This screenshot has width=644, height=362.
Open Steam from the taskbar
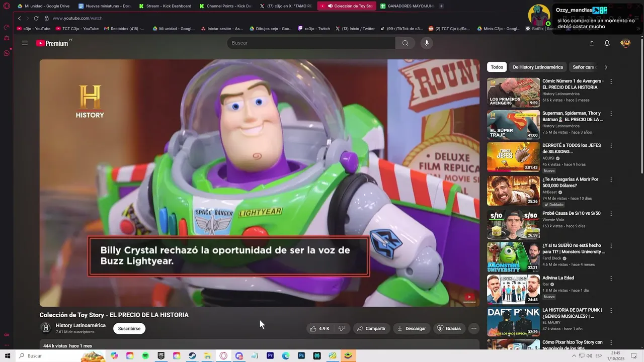pos(192,356)
